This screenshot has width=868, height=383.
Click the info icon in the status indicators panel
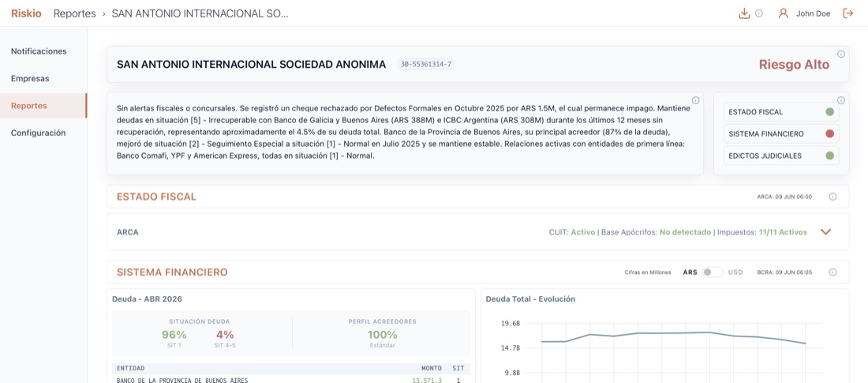tap(841, 100)
